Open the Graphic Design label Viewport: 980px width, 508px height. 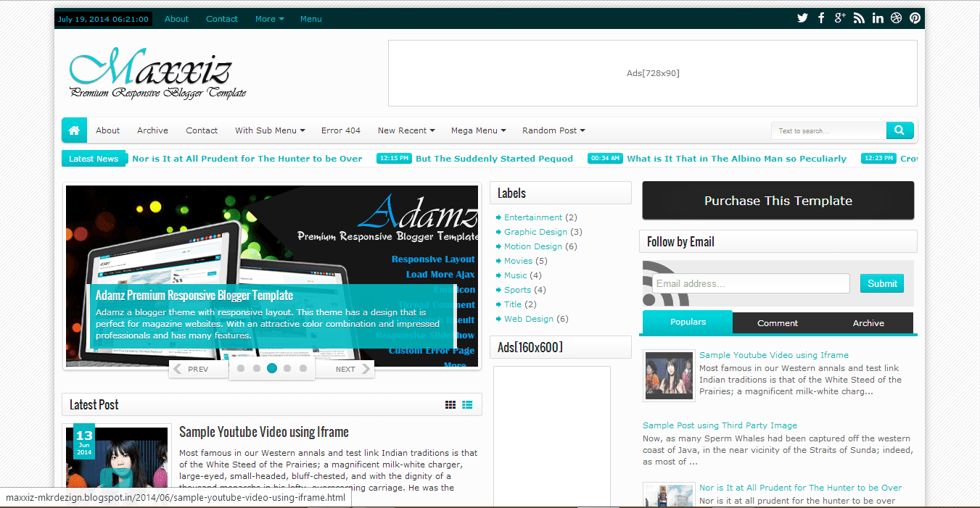click(536, 232)
